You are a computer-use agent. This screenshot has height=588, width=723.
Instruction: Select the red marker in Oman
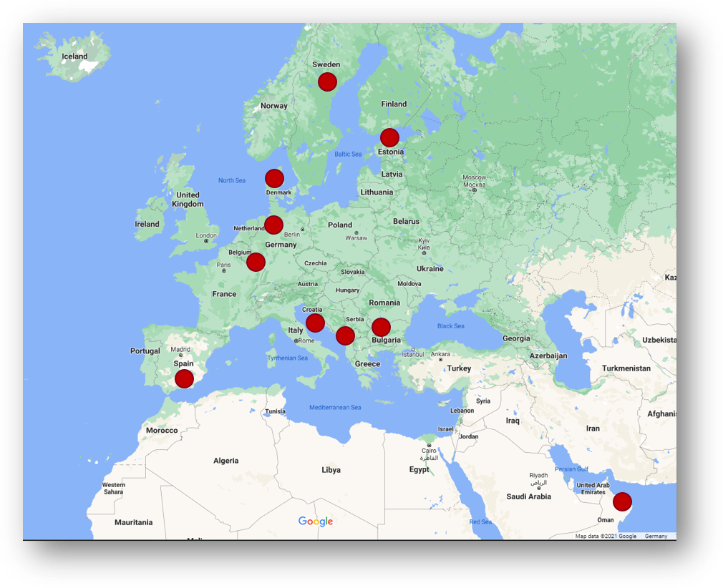point(622,501)
